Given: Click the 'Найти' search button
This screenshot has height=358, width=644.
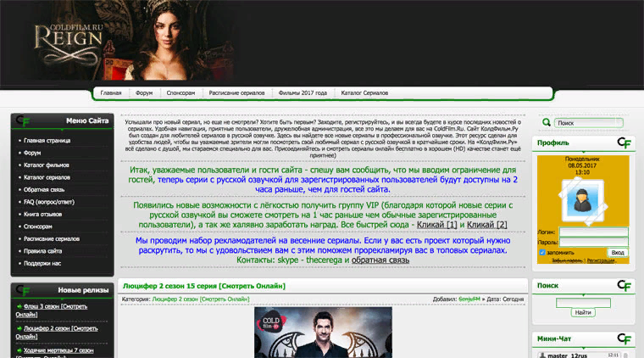Looking at the screenshot, I should pos(583,312).
